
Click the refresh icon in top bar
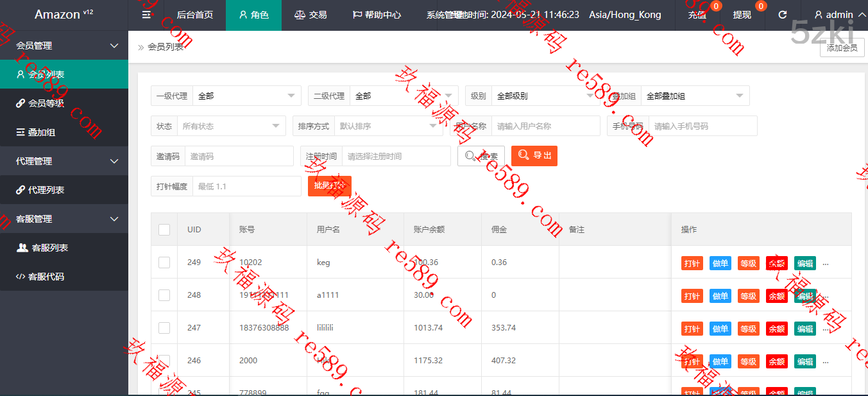tap(782, 15)
